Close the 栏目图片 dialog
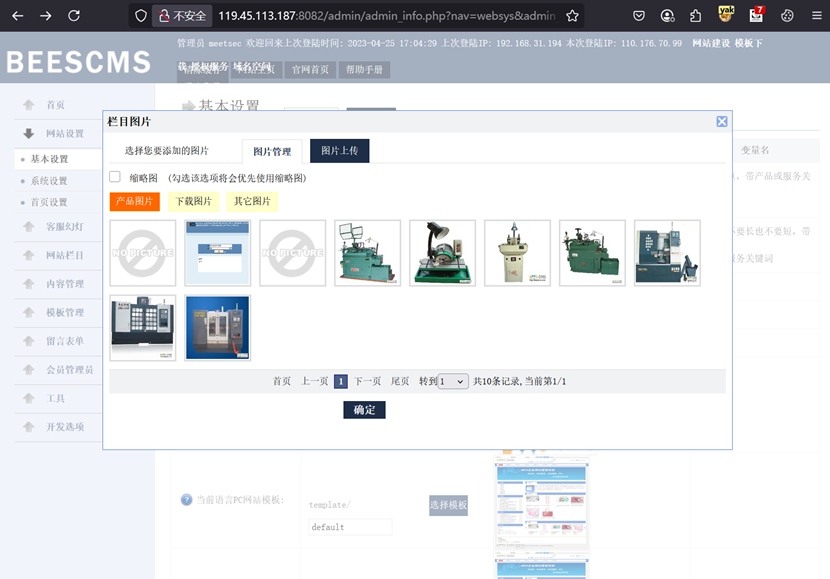Viewport: 830px width, 579px height. (721, 121)
